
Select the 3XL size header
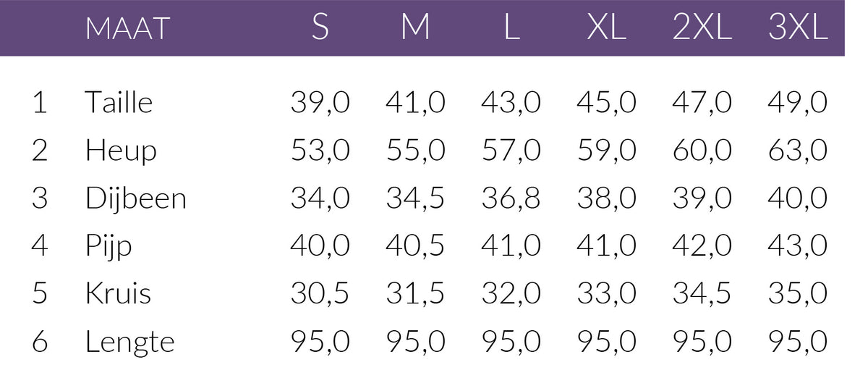click(x=797, y=28)
